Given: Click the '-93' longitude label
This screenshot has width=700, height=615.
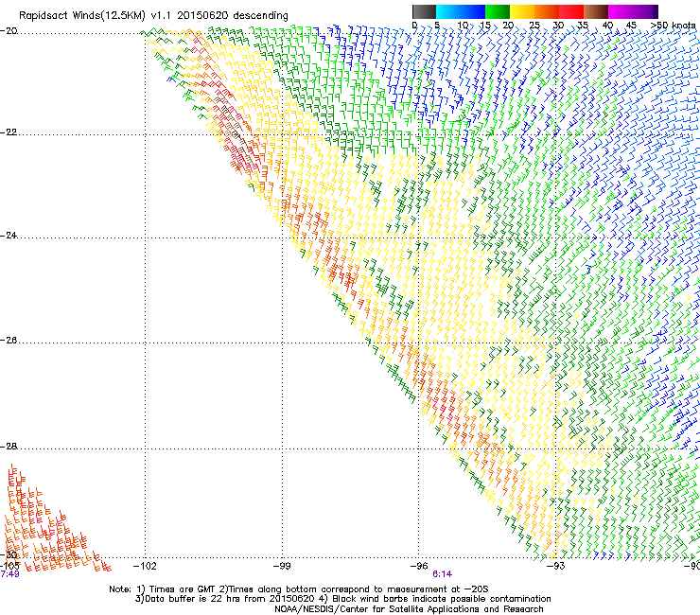Looking at the screenshot, I should [x=556, y=567].
